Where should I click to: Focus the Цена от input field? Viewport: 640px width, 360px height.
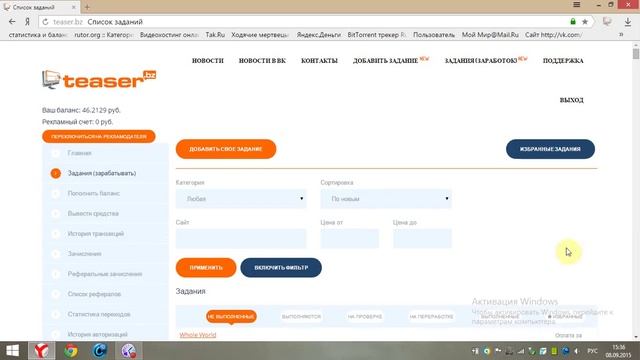click(x=350, y=238)
